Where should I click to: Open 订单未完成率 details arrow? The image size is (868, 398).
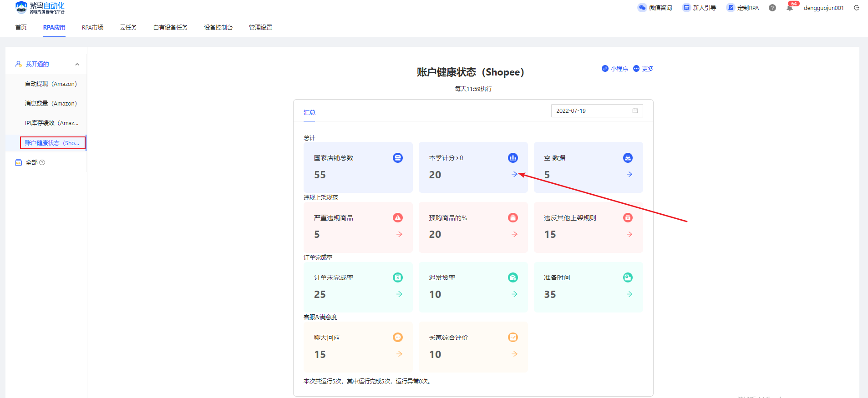tap(399, 294)
